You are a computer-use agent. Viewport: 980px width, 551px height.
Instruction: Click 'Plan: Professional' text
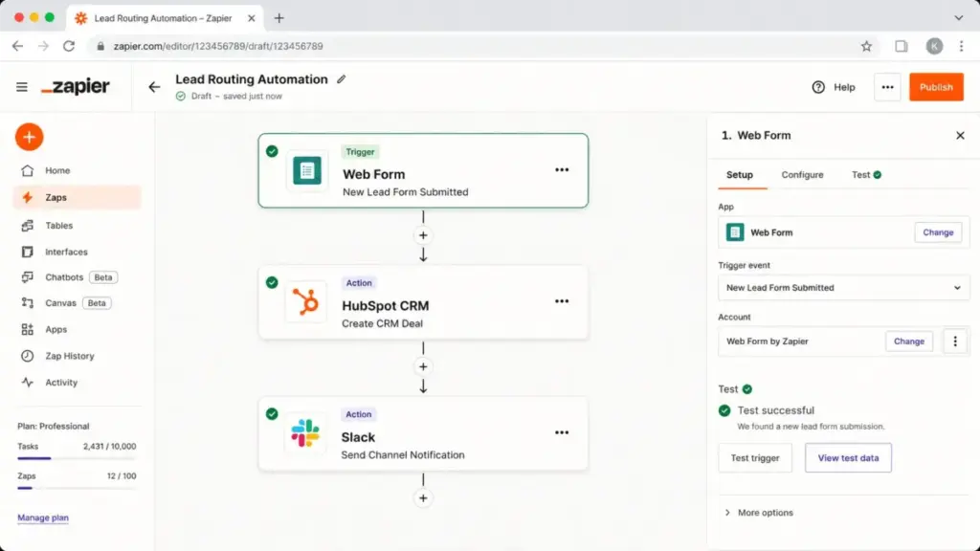coord(54,426)
